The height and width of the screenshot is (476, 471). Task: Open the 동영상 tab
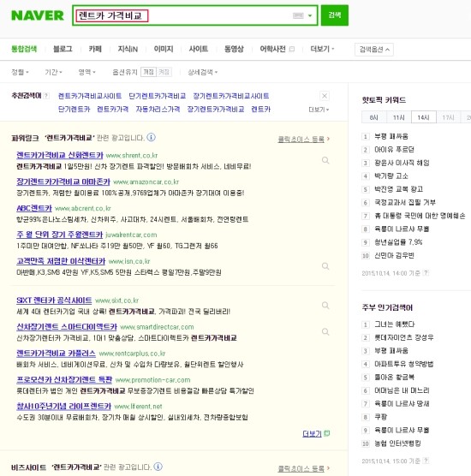[x=234, y=49]
